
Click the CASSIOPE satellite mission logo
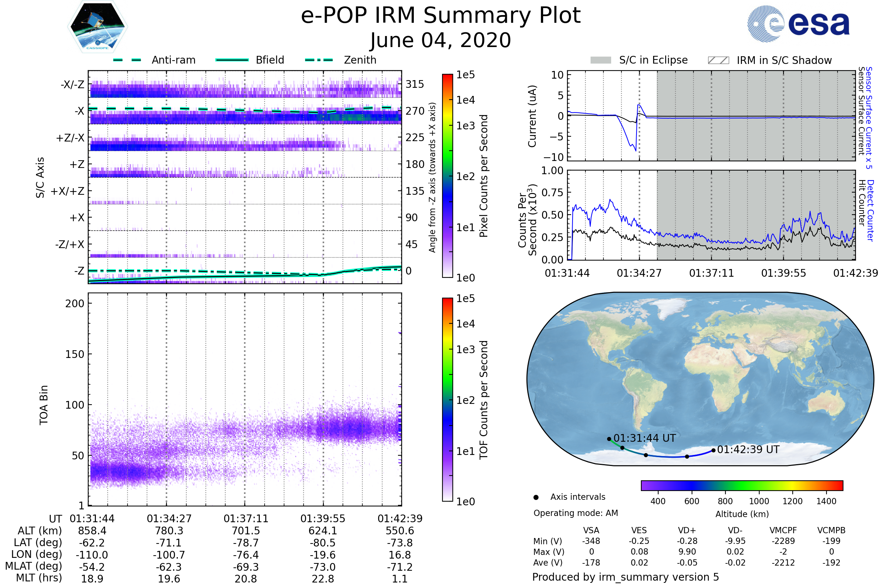97,27
